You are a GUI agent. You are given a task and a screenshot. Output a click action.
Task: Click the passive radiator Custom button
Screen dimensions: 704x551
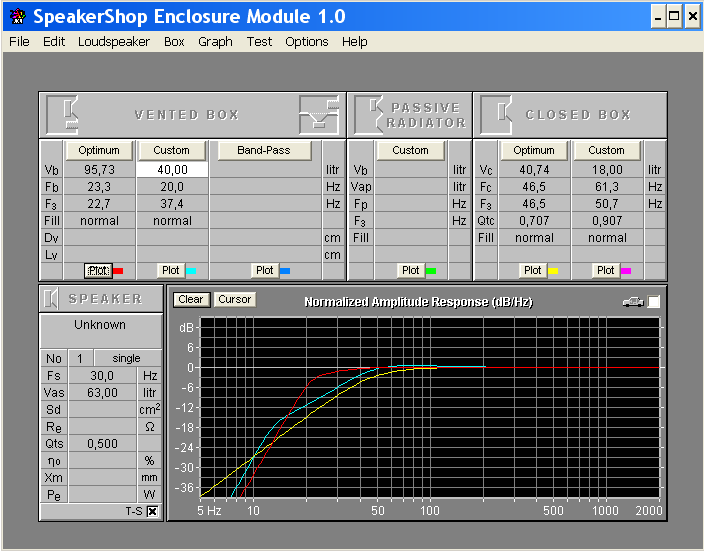410,150
